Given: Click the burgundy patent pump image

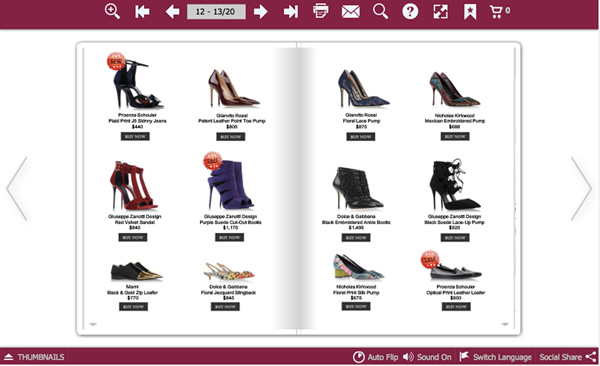Looking at the screenshot, I should (x=233, y=88).
